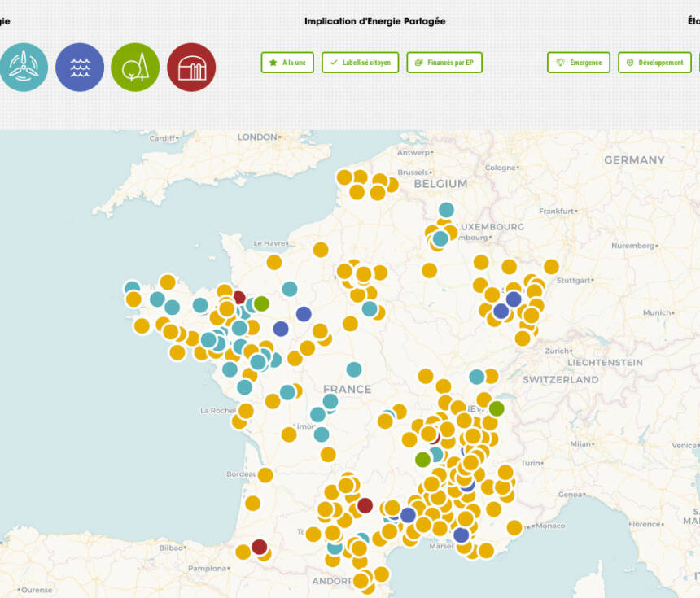Open teal marker just above FRANCE label
700x598 pixels.
pyautogui.click(x=354, y=369)
